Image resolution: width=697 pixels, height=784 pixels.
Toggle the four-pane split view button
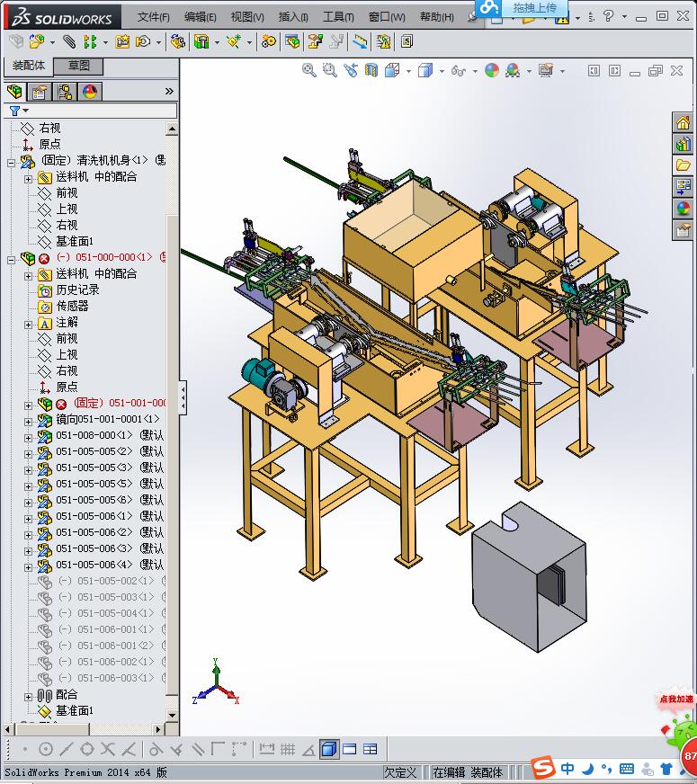(x=370, y=749)
